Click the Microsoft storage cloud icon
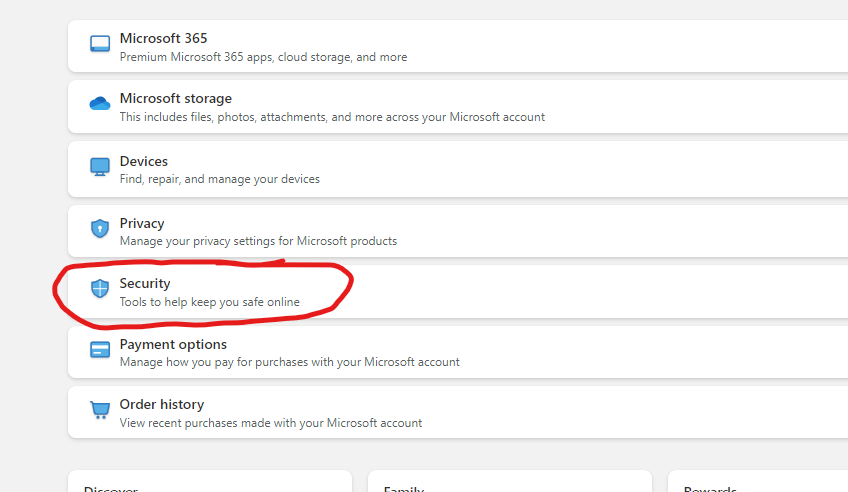The image size is (848, 492). (100, 103)
